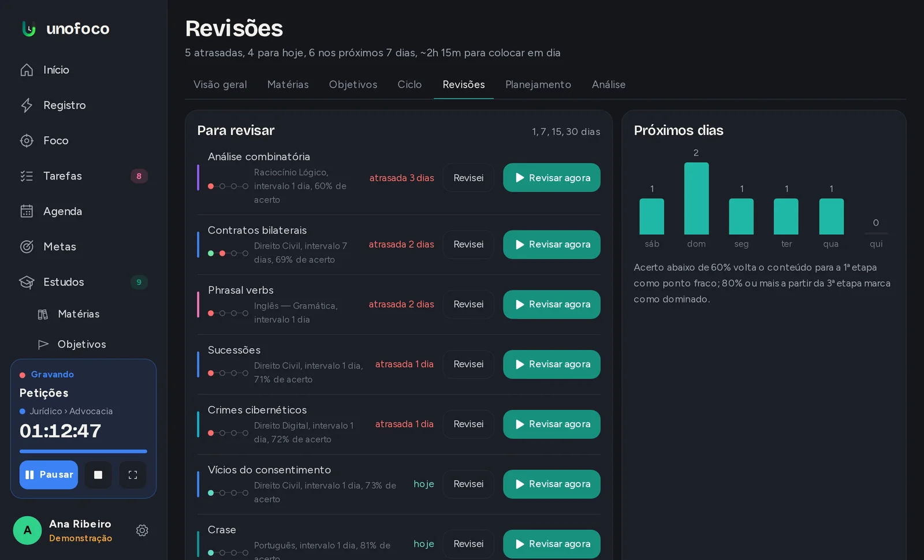Open the Objetivos flag icon in sidebar
Image resolution: width=924 pixels, height=560 pixels.
click(43, 344)
